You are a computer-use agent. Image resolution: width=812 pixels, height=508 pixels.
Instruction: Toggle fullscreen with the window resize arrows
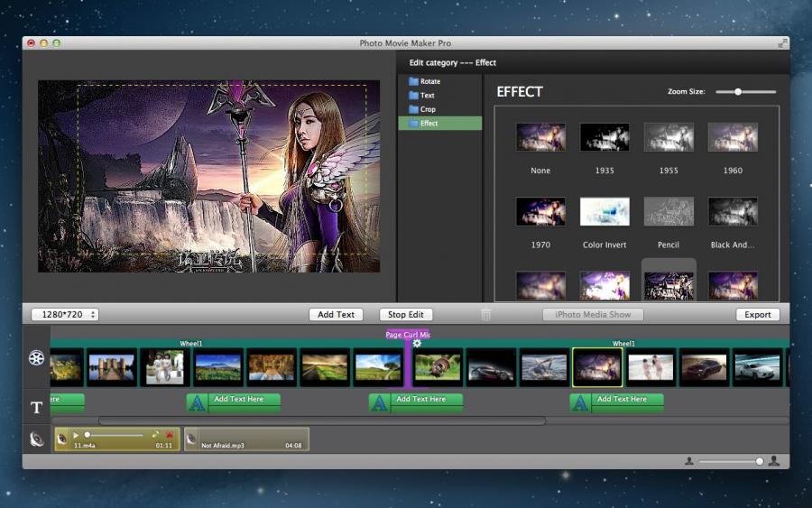[782, 43]
